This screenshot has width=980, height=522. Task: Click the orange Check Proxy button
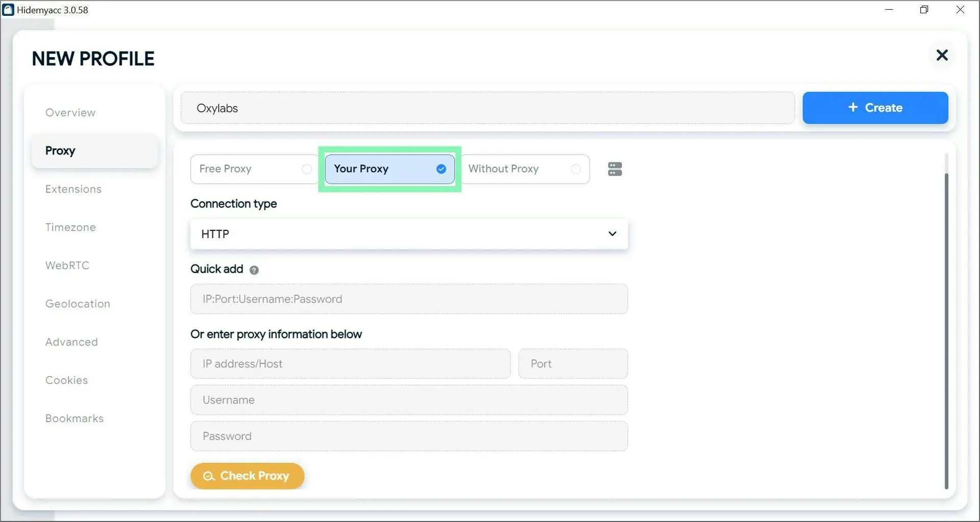click(x=247, y=476)
